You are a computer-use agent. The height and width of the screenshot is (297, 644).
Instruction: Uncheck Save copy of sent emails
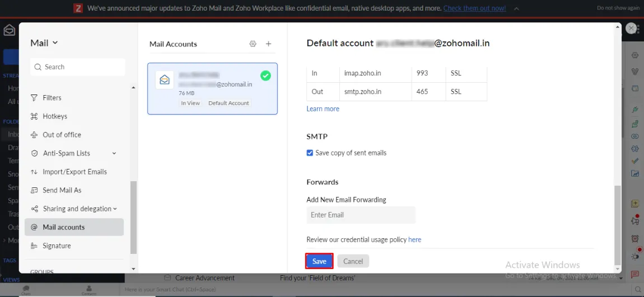[310, 153]
